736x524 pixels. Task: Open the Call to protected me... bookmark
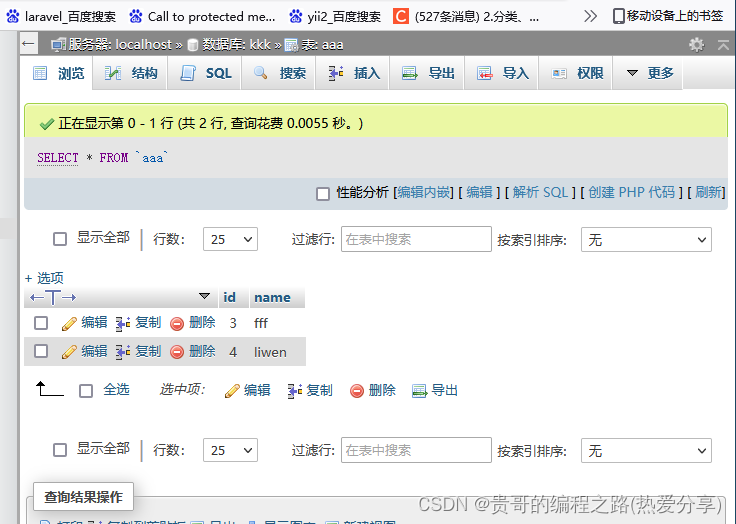203,16
